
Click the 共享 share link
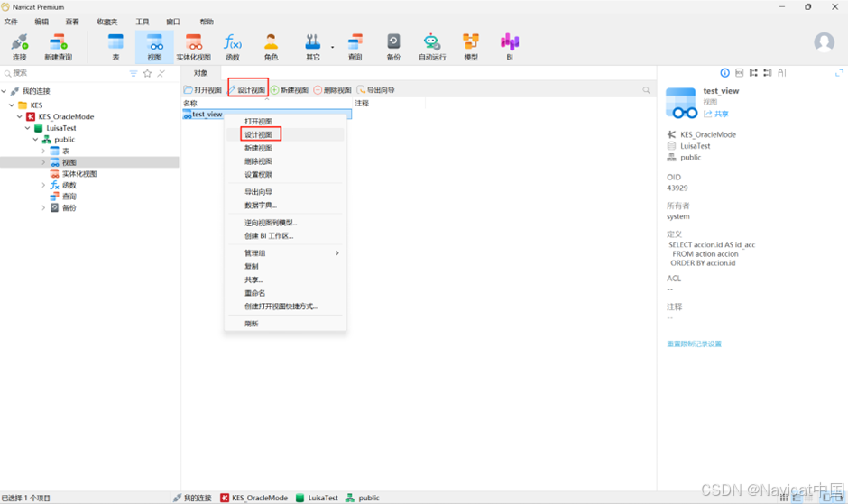pyautogui.click(x=716, y=115)
